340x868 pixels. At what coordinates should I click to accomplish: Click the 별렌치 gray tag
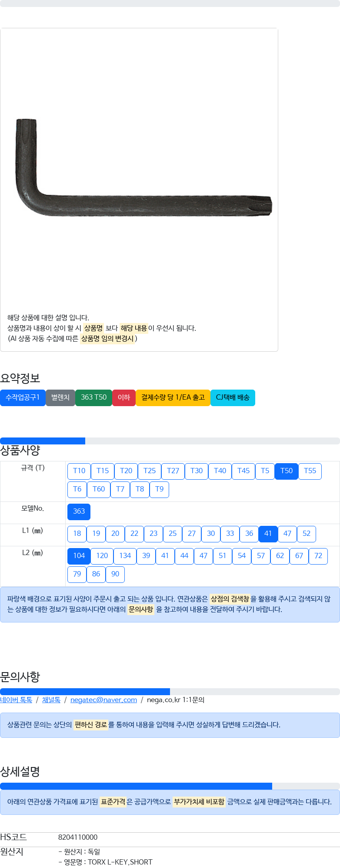tap(60, 398)
